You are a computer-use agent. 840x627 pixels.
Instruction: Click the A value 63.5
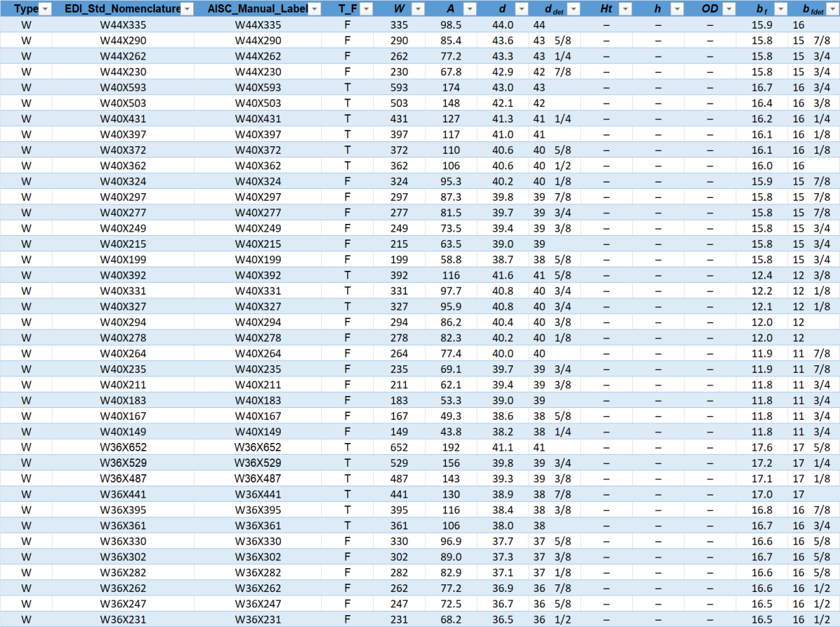point(450,244)
